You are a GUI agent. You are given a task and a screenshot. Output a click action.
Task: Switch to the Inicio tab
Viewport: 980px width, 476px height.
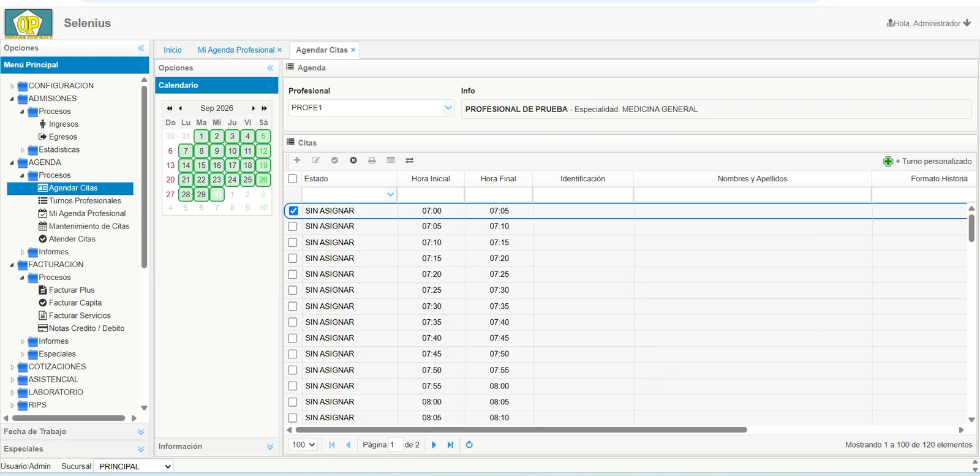click(x=173, y=50)
